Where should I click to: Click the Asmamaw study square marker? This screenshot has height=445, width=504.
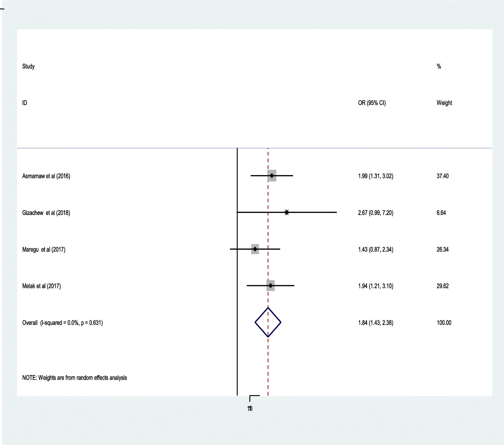[272, 176]
